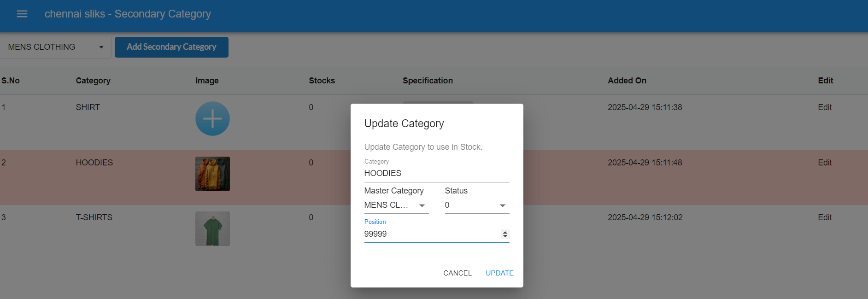
Task: Select the T-SHIRTS category name cell
Action: point(94,217)
